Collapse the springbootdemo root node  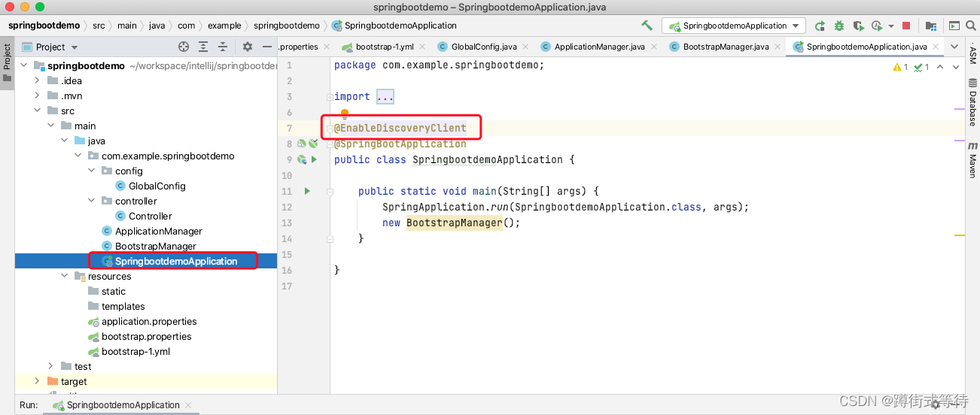(x=24, y=65)
